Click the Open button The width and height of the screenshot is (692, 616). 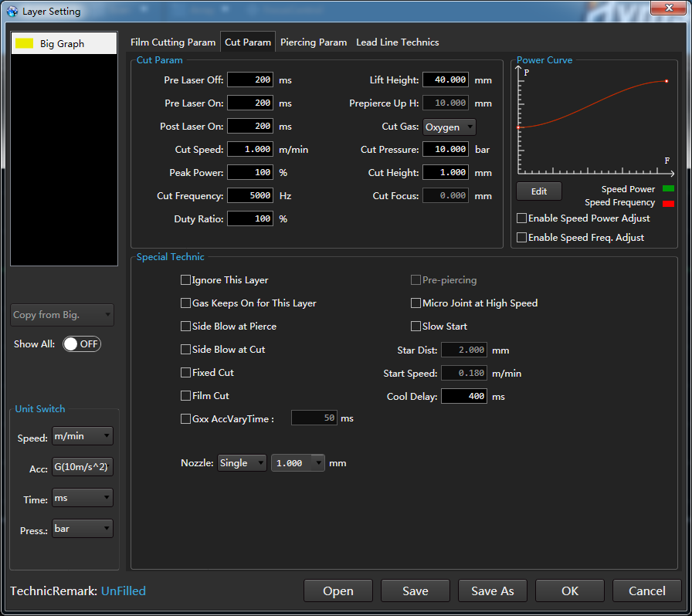[338, 591]
